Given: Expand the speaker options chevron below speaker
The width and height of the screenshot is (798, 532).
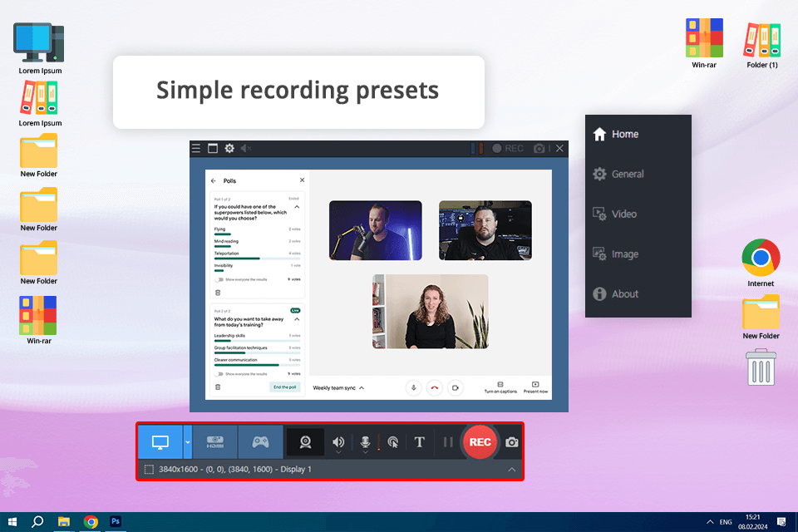Looking at the screenshot, I should click(x=338, y=452).
